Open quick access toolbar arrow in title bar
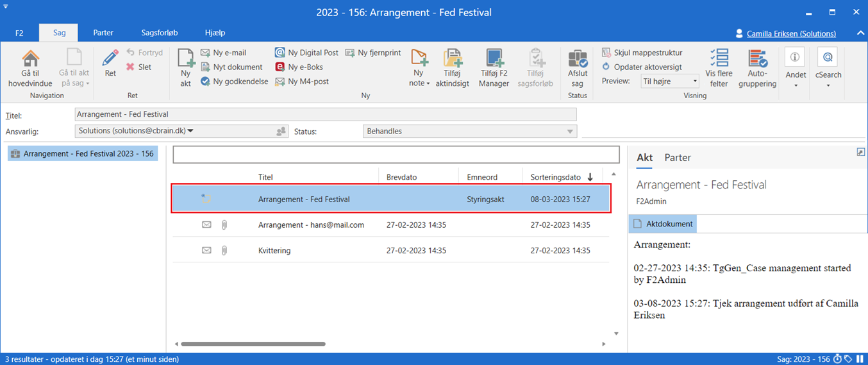Image resolution: width=868 pixels, height=365 pixels. [5, 5]
